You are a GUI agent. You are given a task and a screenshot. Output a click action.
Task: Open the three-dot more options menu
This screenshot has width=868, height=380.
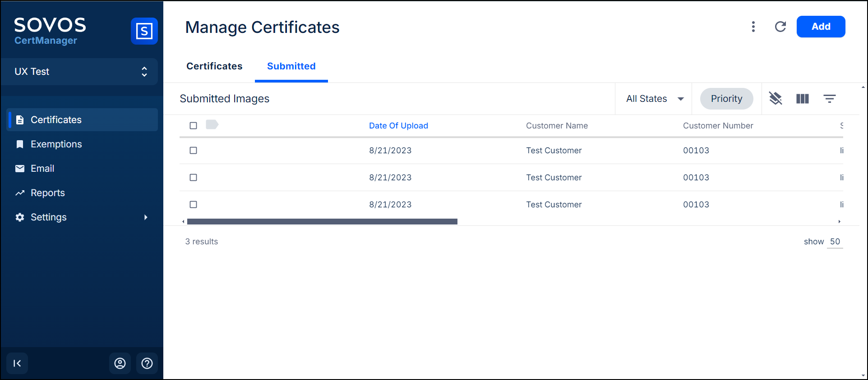(753, 27)
